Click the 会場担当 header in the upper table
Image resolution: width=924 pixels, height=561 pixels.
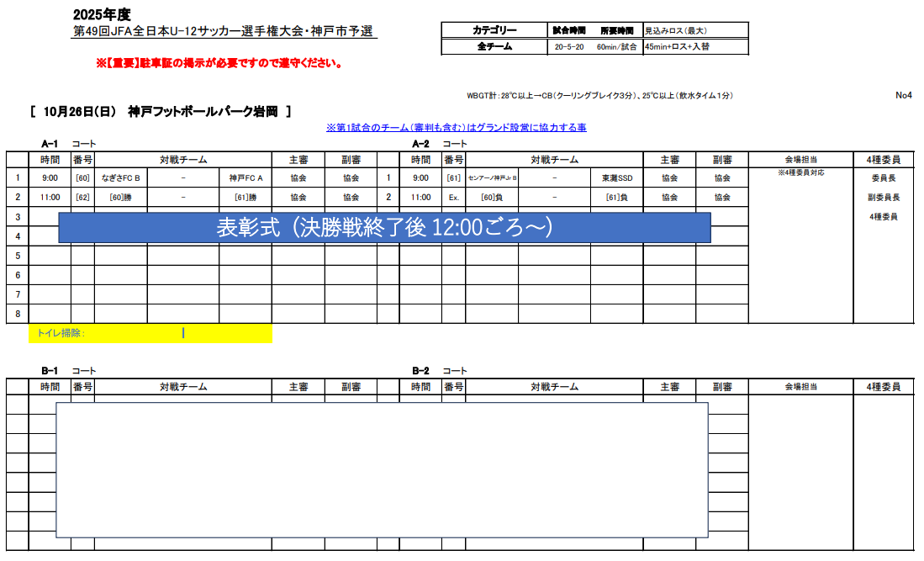click(x=800, y=160)
